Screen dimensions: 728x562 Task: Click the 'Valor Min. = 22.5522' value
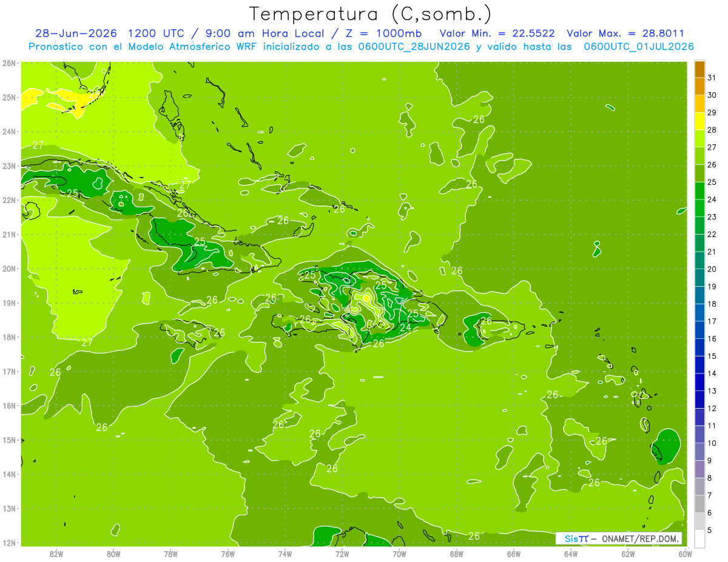(497, 33)
